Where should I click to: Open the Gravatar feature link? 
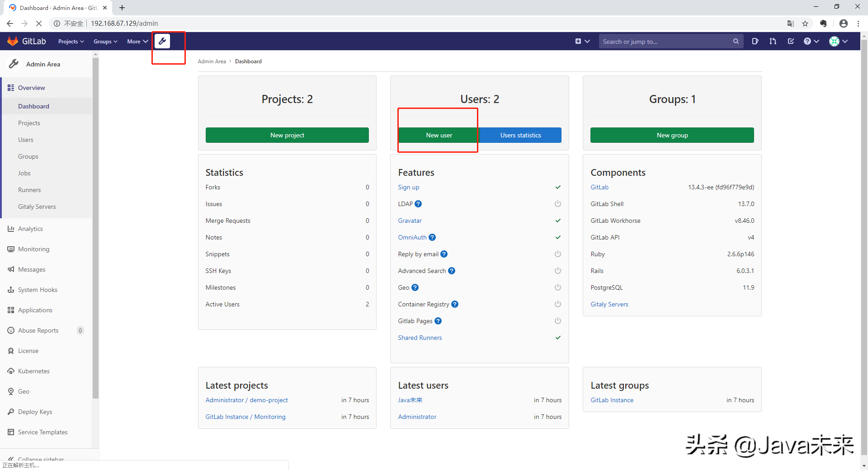(x=410, y=221)
